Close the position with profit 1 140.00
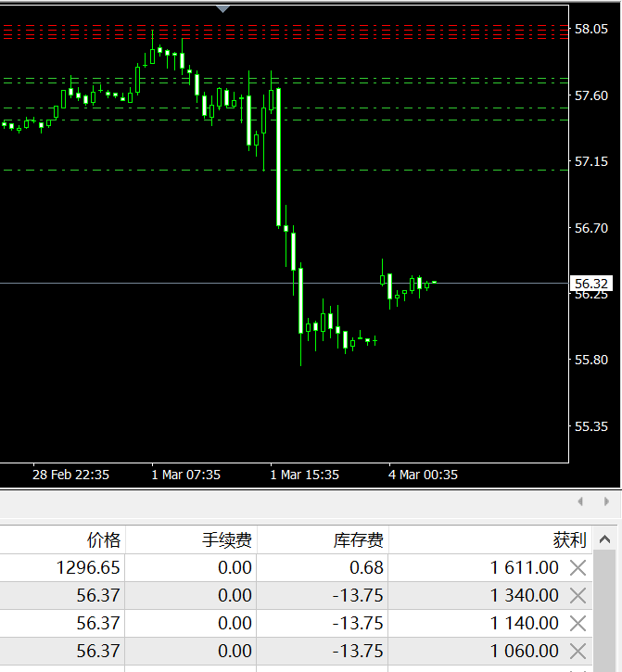Viewport: 622px width, 672px height. (578, 624)
